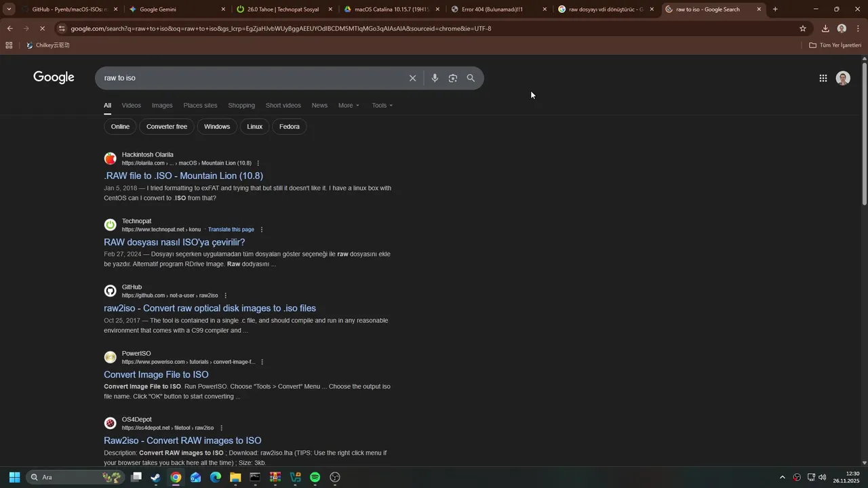Open File Explorer from the taskbar

(x=235, y=477)
